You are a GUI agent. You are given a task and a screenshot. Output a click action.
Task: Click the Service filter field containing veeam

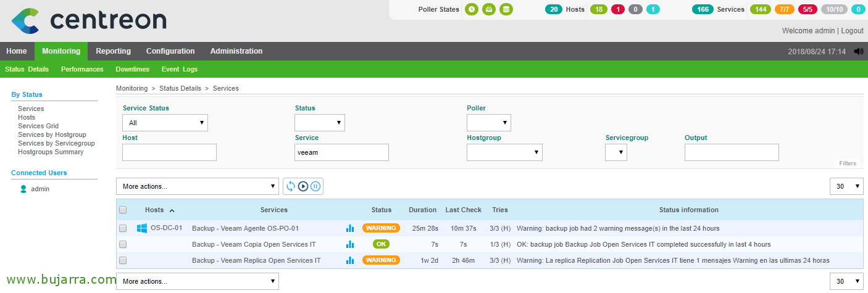pyautogui.click(x=341, y=152)
